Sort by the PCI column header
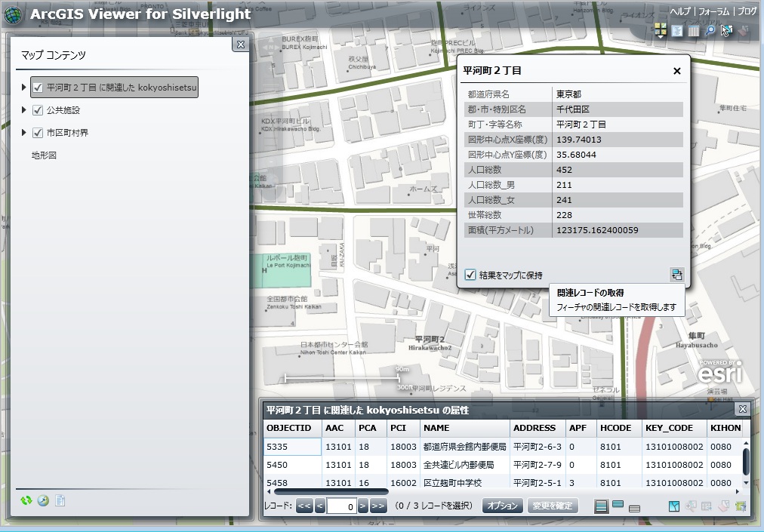The height and width of the screenshot is (532, 764). click(x=403, y=428)
